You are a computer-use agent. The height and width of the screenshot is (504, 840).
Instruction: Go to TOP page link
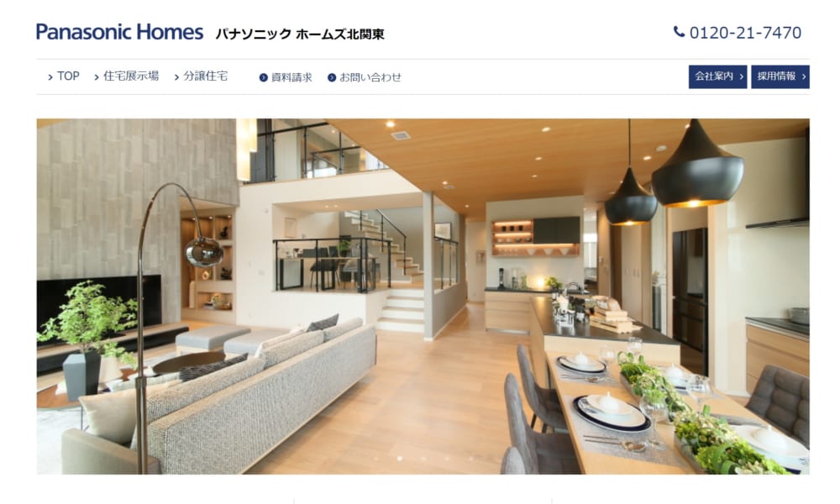click(x=68, y=76)
